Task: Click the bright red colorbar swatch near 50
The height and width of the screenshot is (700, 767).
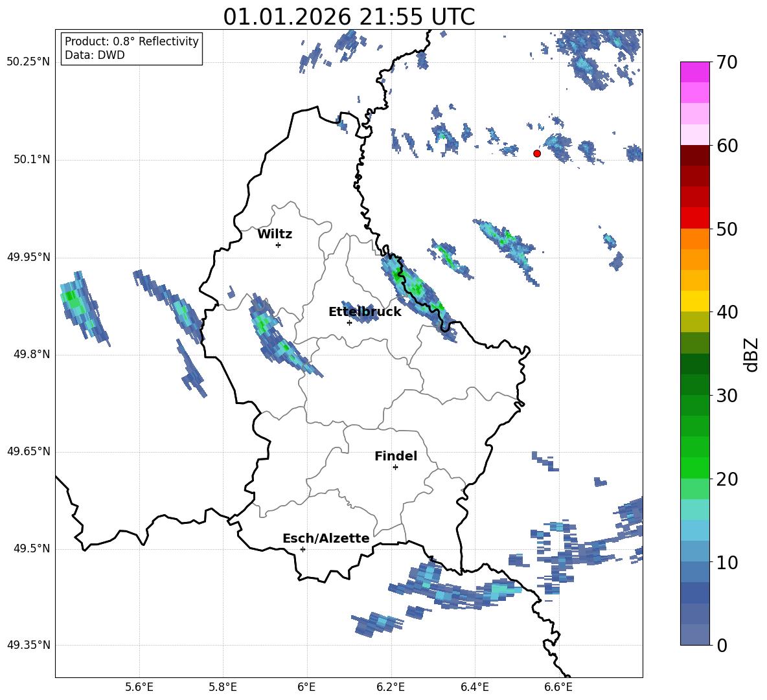Action: [x=694, y=218]
